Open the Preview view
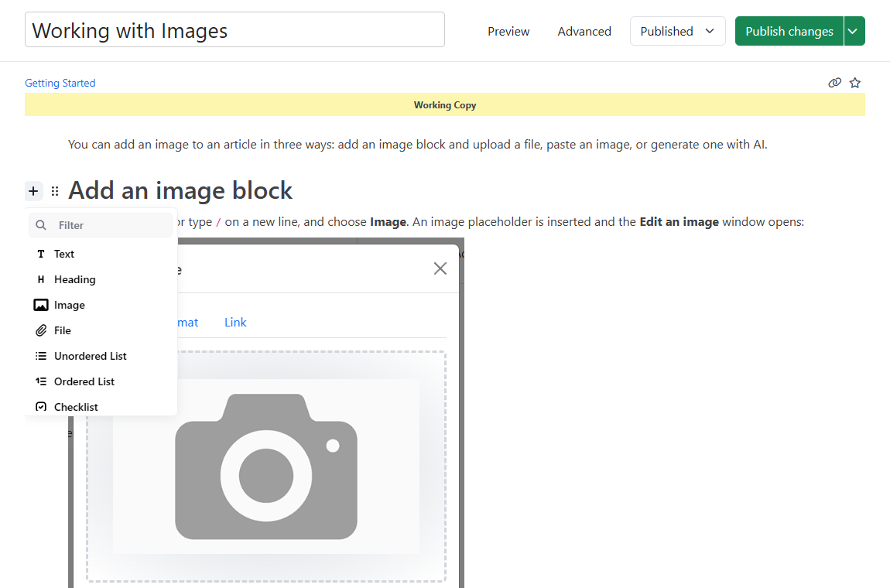 [508, 31]
